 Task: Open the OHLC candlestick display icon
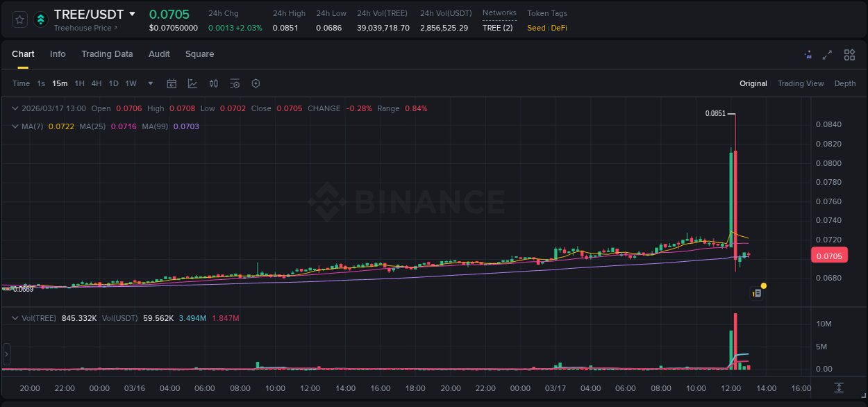214,83
